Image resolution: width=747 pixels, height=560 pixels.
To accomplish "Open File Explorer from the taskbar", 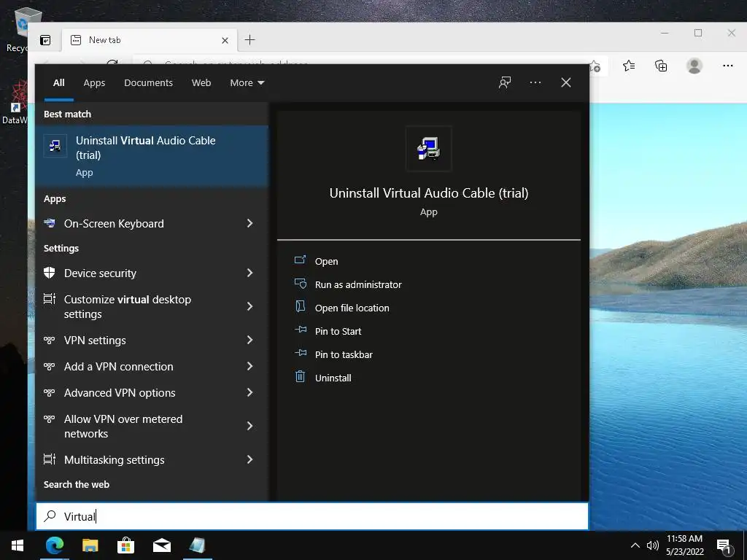I will [x=90, y=545].
